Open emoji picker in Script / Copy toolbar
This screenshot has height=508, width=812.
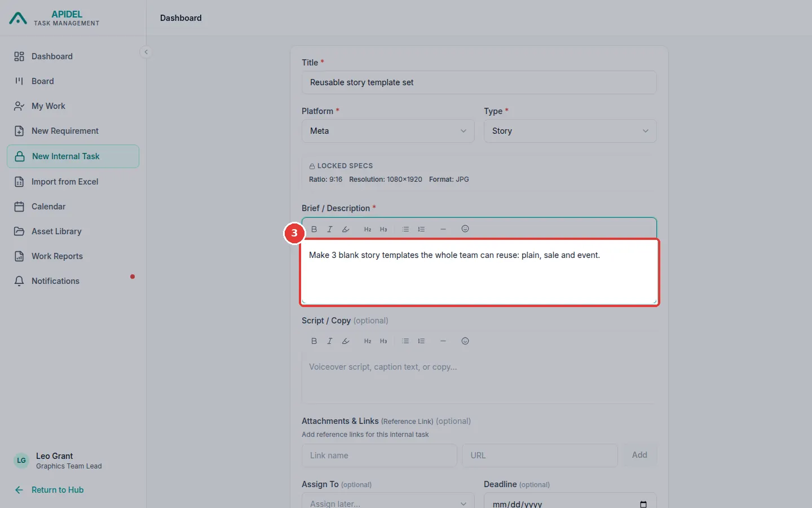pyautogui.click(x=465, y=341)
